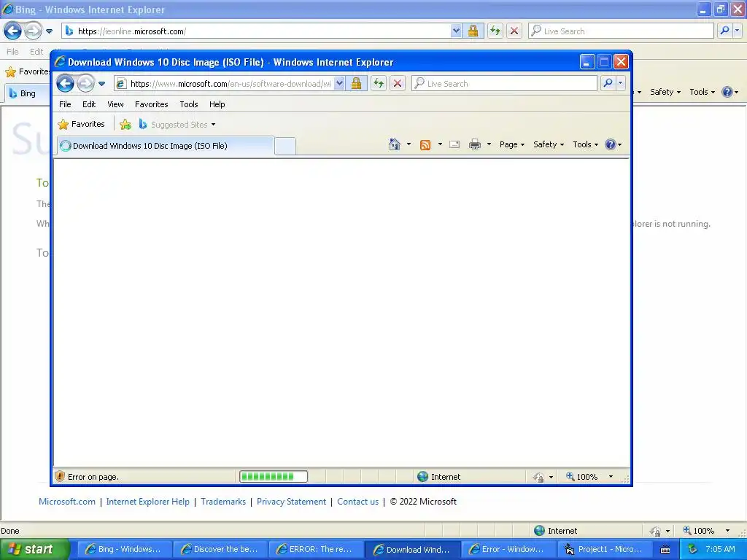Click search magnifier button in front window
The image size is (747, 560).
[x=608, y=83]
